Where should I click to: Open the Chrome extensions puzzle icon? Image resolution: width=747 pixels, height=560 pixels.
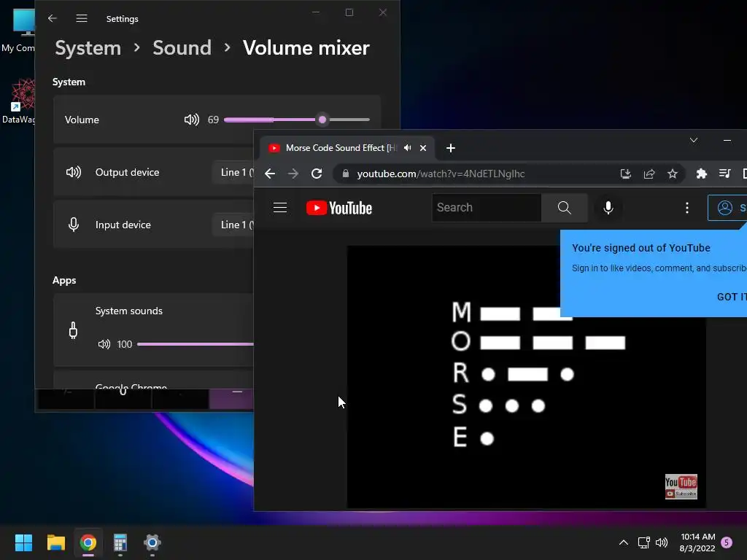click(x=701, y=174)
